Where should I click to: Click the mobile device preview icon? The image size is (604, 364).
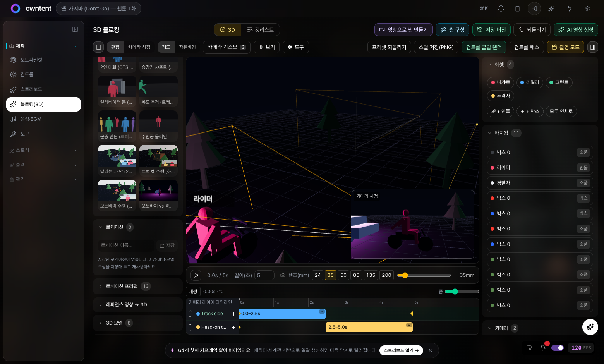click(x=517, y=9)
